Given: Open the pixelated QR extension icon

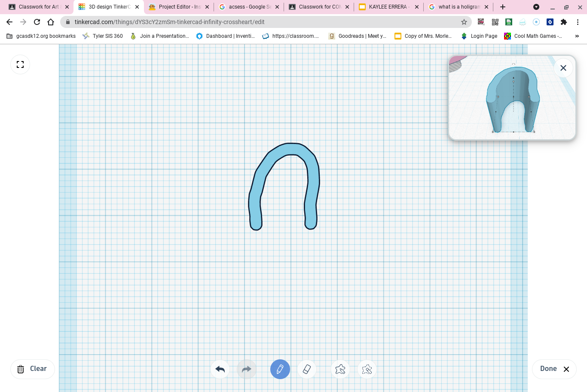Looking at the screenshot, I should pos(481,22).
